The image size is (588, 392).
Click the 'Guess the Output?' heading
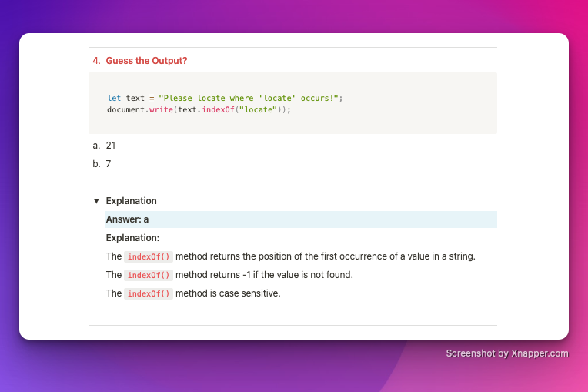pyautogui.click(x=146, y=61)
